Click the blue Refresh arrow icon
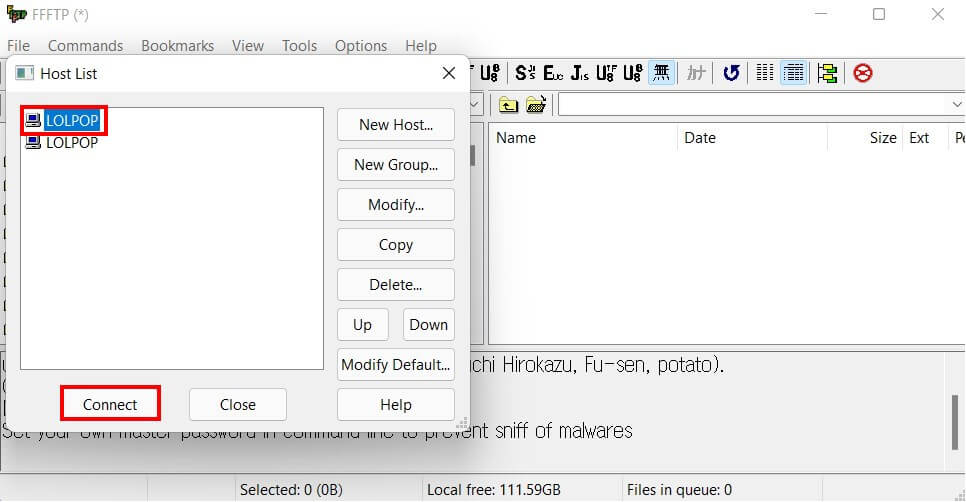Viewport: 966px width, 502px height. [x=731, y=73]
